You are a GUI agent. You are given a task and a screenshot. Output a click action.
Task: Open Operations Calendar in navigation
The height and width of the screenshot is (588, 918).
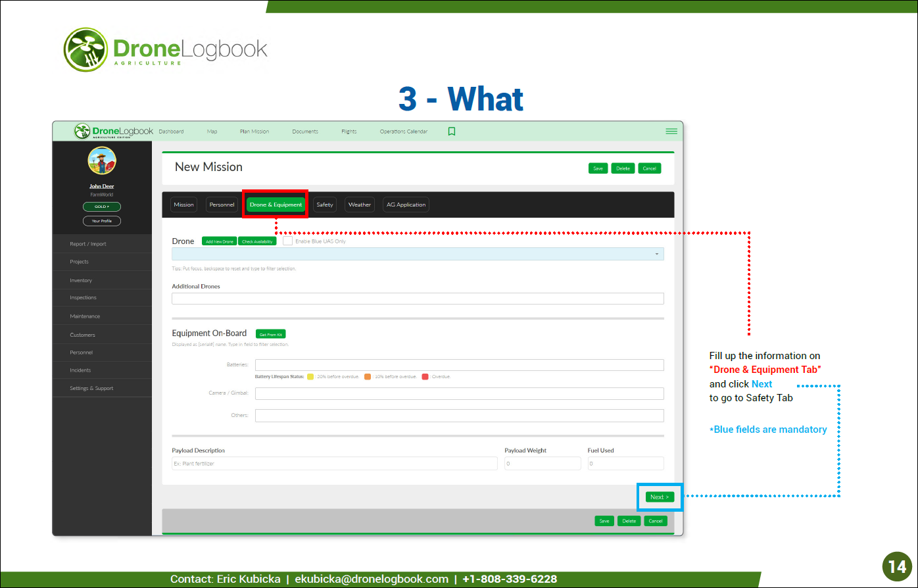click(x=404, y=132)
